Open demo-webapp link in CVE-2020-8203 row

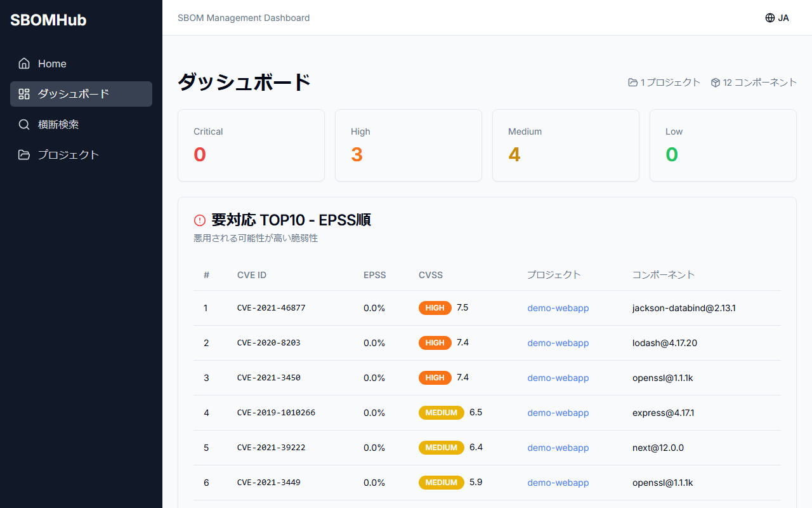point(558,343)
